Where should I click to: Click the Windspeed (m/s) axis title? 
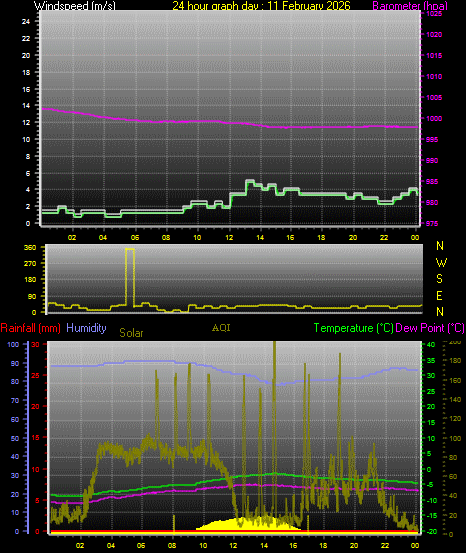point(74,5)
